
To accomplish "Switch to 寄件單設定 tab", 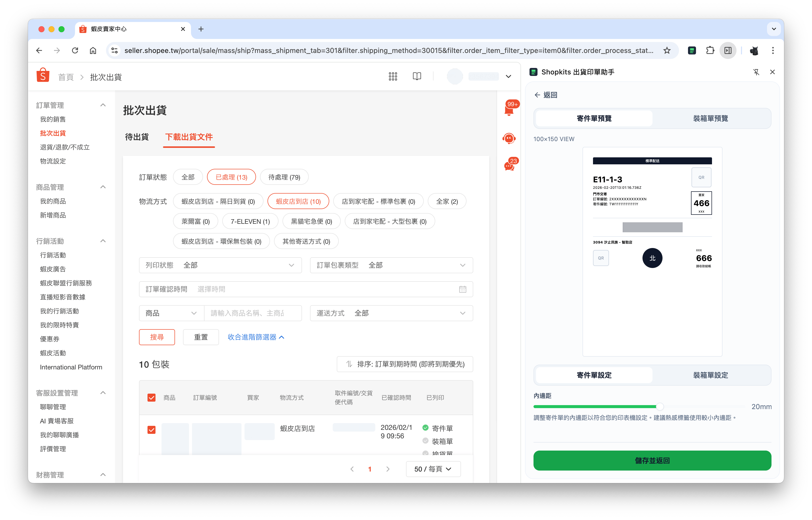I will click(x=594, y=375).
